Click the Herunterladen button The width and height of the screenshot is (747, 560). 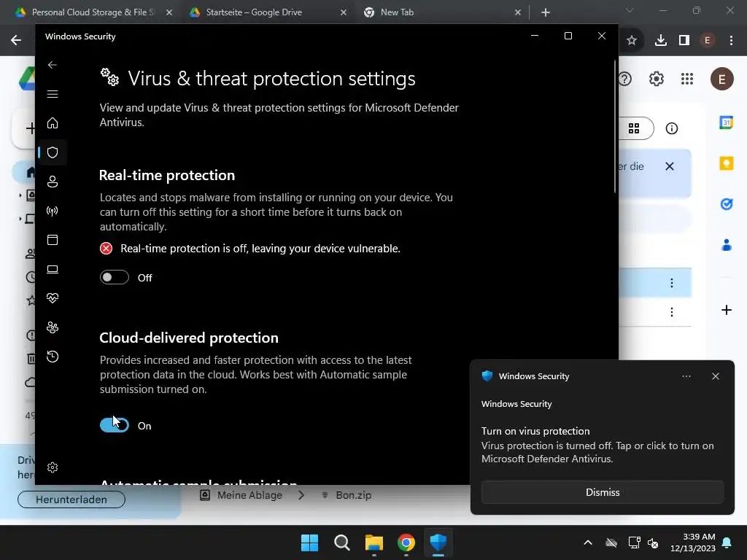pos(71,499)
